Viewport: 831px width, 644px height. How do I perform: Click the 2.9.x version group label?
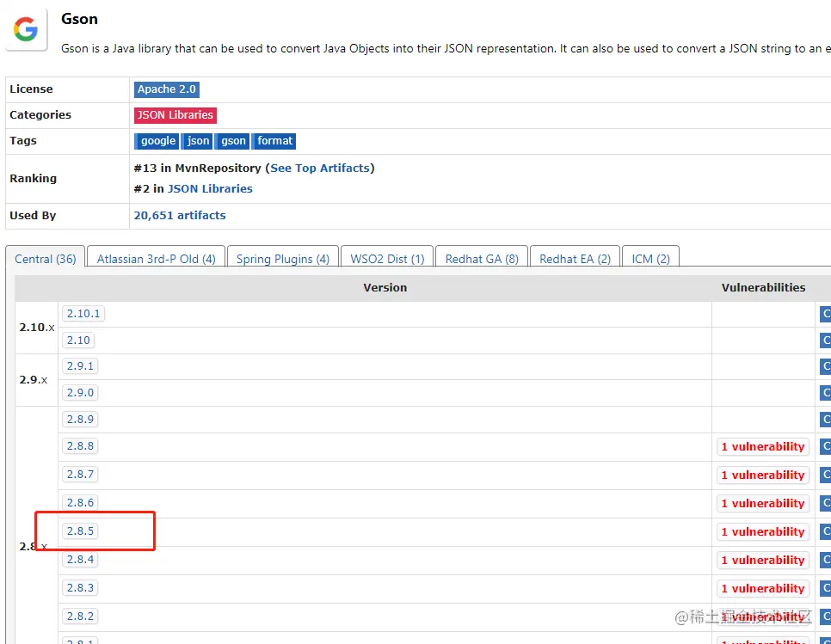pos(34,380)
